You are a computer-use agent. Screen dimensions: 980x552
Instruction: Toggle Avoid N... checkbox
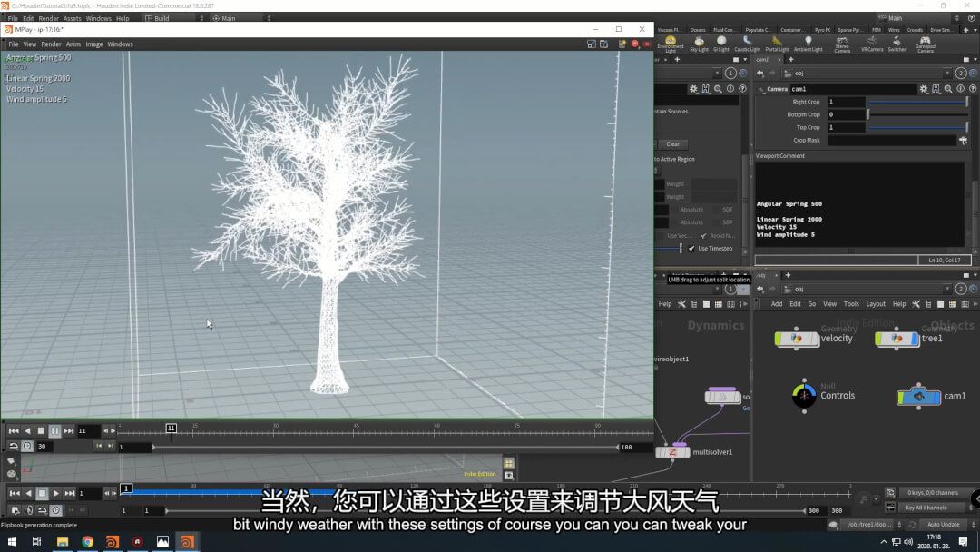(704, 236)
